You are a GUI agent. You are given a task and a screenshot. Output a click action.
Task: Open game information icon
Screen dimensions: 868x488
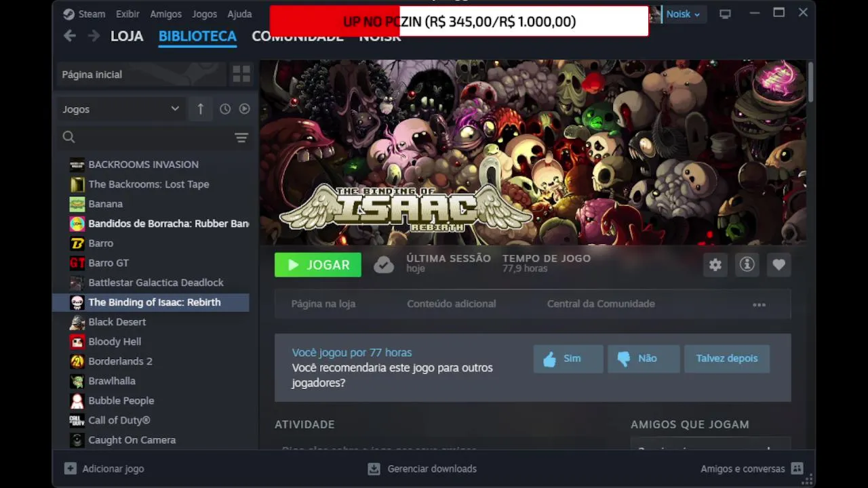[x=747, y=265]
